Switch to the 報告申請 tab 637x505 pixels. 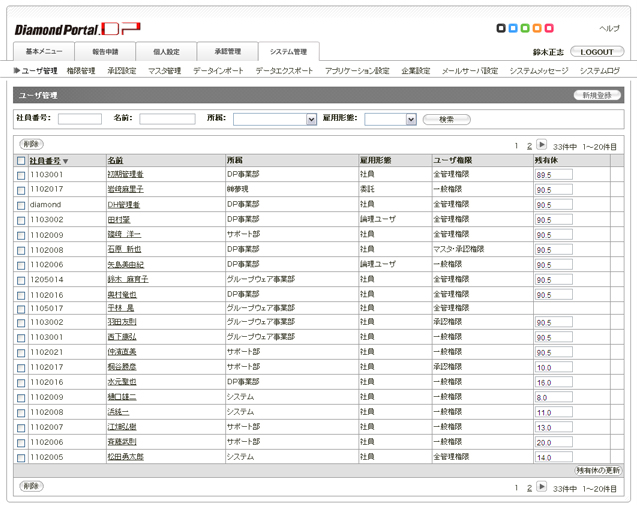coord(105,52)
